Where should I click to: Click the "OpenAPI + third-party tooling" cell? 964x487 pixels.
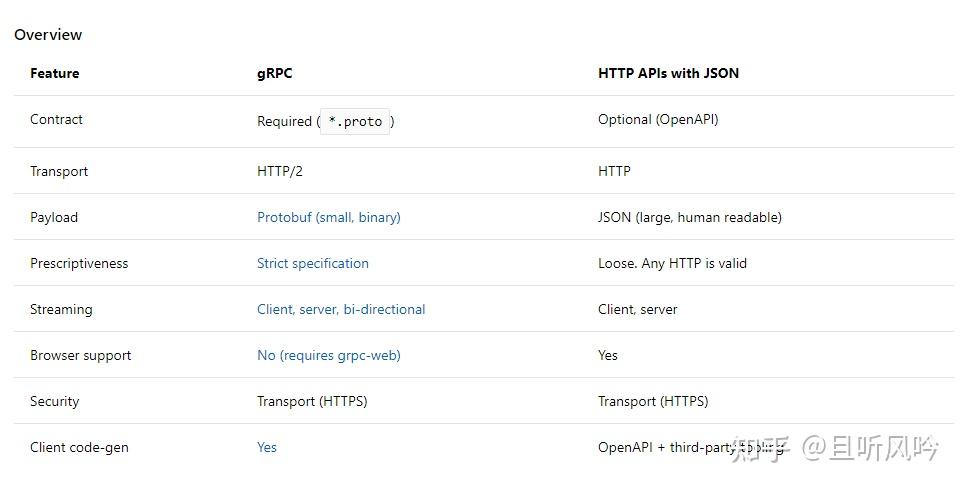click(690, 448)
